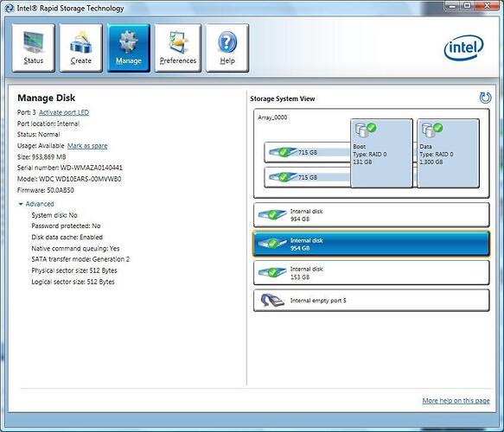The image size is (504, 432).
Task: Open the Preferences tab
Action: pyautogui.click(x=178, y=48)
